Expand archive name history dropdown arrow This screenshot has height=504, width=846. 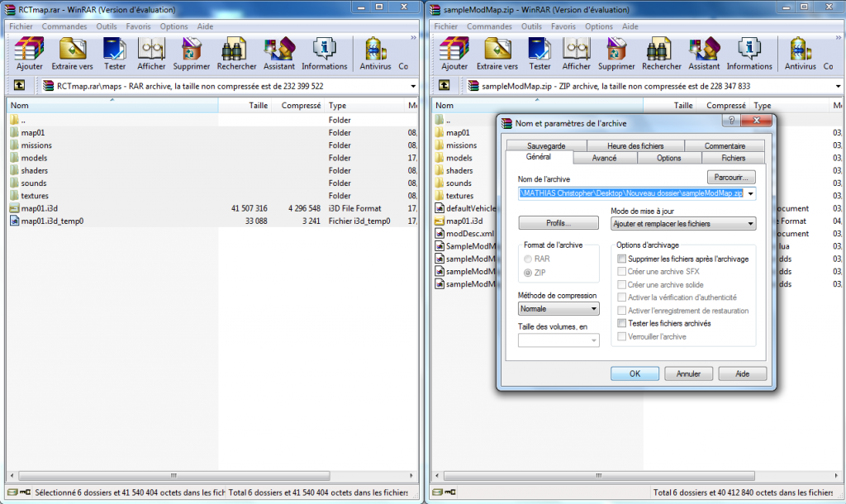tap(750, 193)
